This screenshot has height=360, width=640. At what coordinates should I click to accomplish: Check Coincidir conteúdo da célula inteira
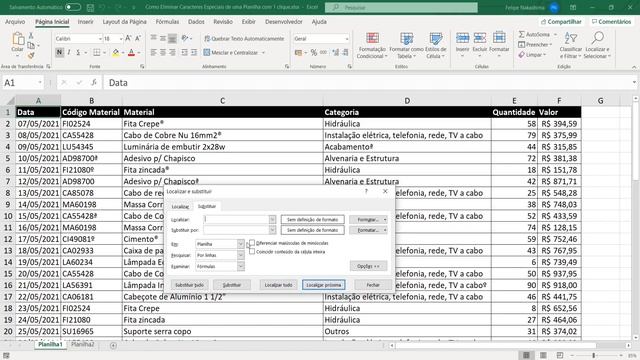[x=252, y=251]
